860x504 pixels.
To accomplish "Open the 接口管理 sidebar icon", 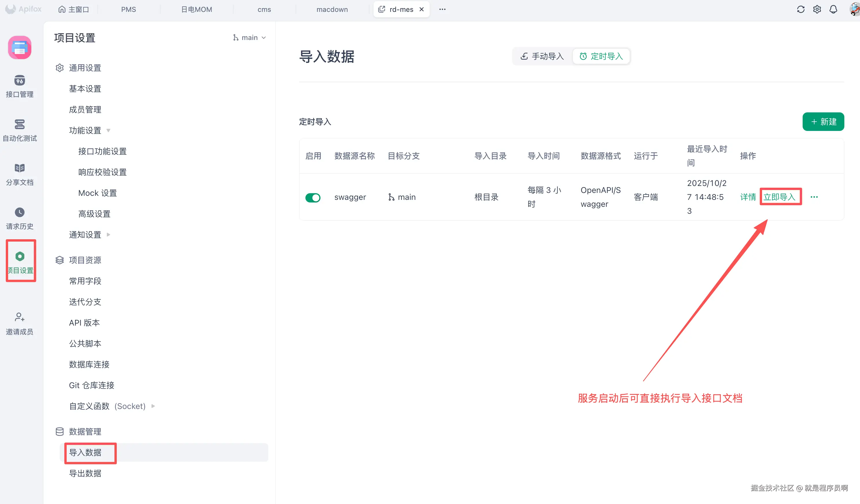I will click(x=19, y=81).
